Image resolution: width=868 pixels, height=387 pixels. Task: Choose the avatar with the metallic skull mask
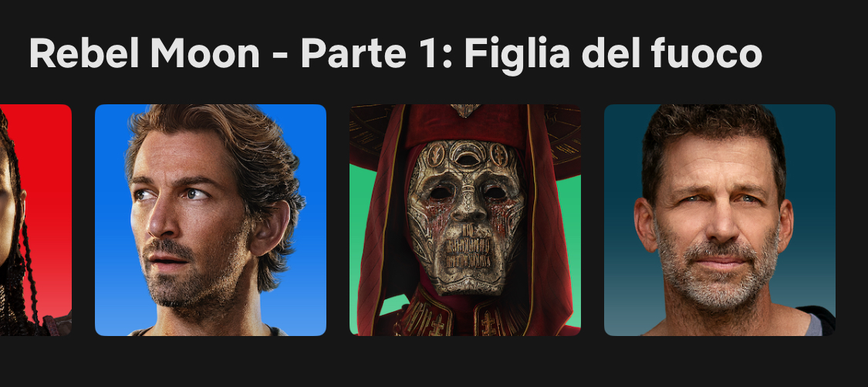[x=465, y=220]
